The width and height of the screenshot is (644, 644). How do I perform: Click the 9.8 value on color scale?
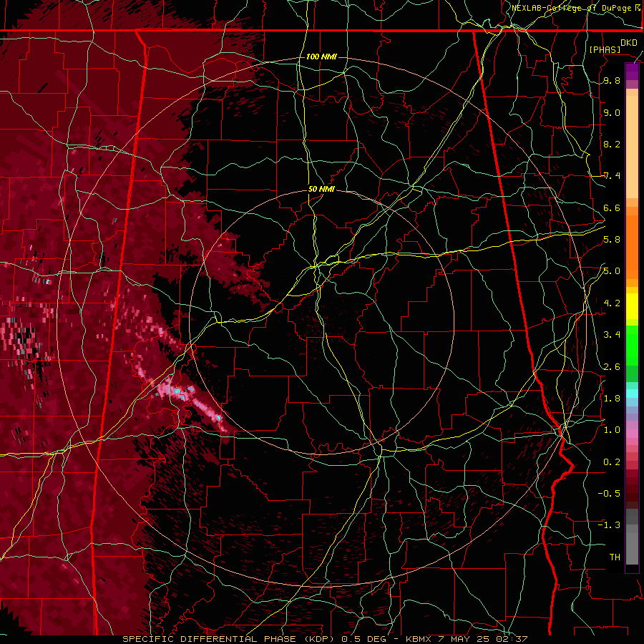612,80
